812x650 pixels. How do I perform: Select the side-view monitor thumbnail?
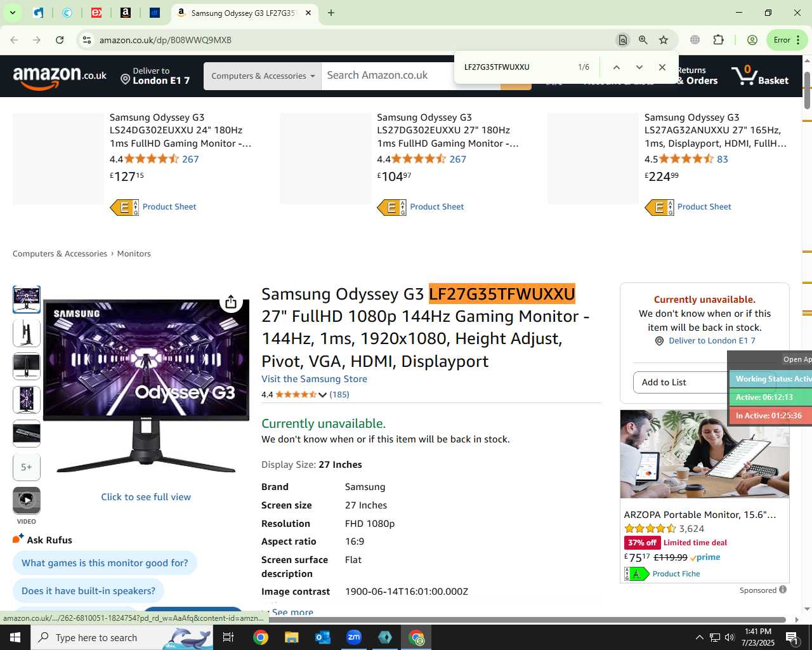coord(27,333)
